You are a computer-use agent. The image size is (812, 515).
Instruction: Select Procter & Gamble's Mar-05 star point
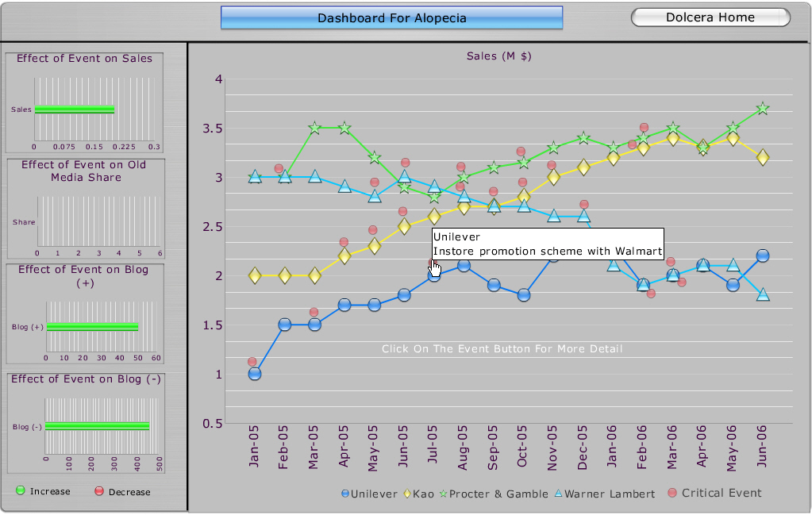click(314, 128)
